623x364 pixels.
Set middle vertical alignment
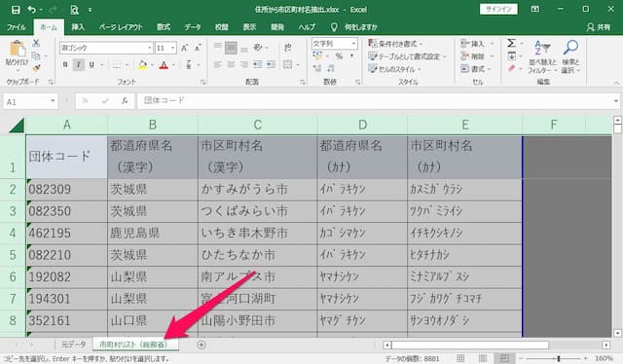[x=231, y=48]
